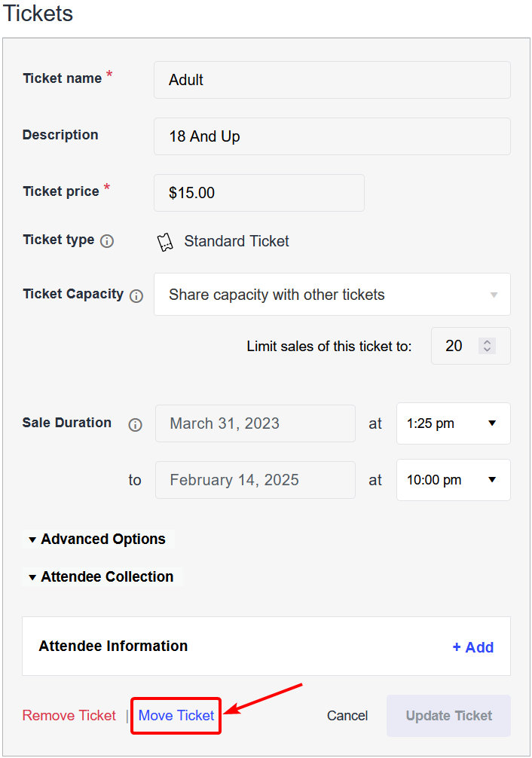Click the February 14, 2025 end date field
The image size is (532, 758).
click(255, 480)
